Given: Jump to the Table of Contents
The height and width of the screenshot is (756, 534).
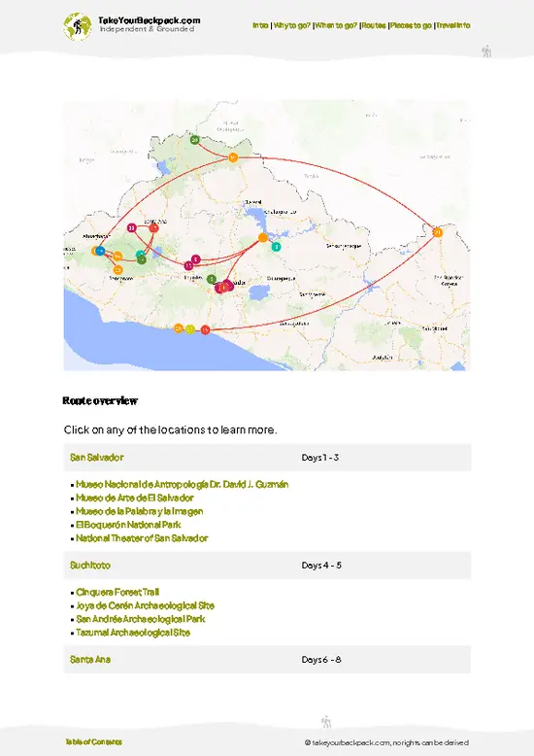Looking at the screenshot, I should [94, 741].
